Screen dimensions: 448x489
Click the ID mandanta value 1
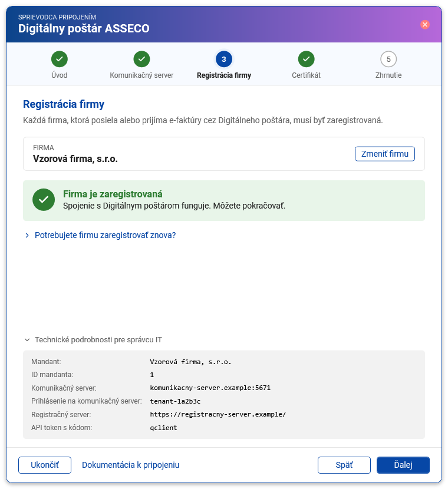coord(152,375)
